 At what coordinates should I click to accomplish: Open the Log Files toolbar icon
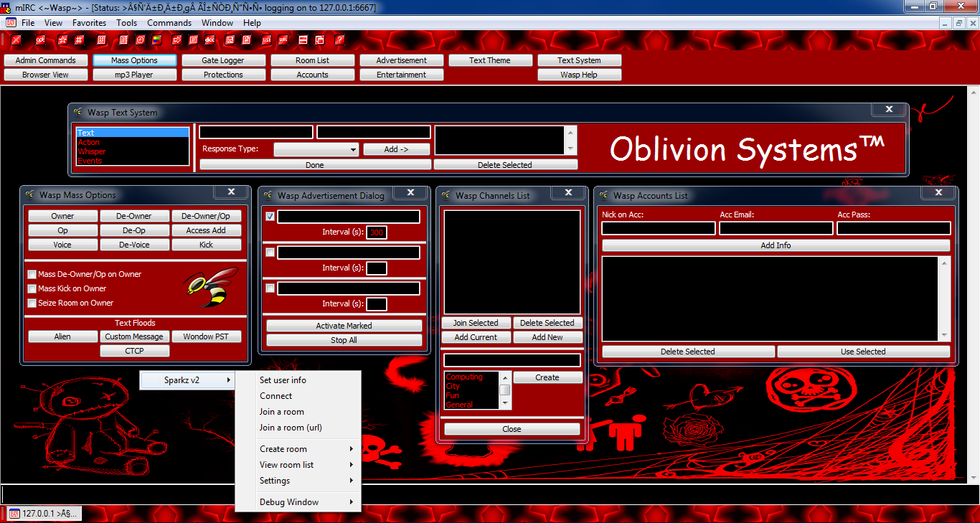(247, 40)
